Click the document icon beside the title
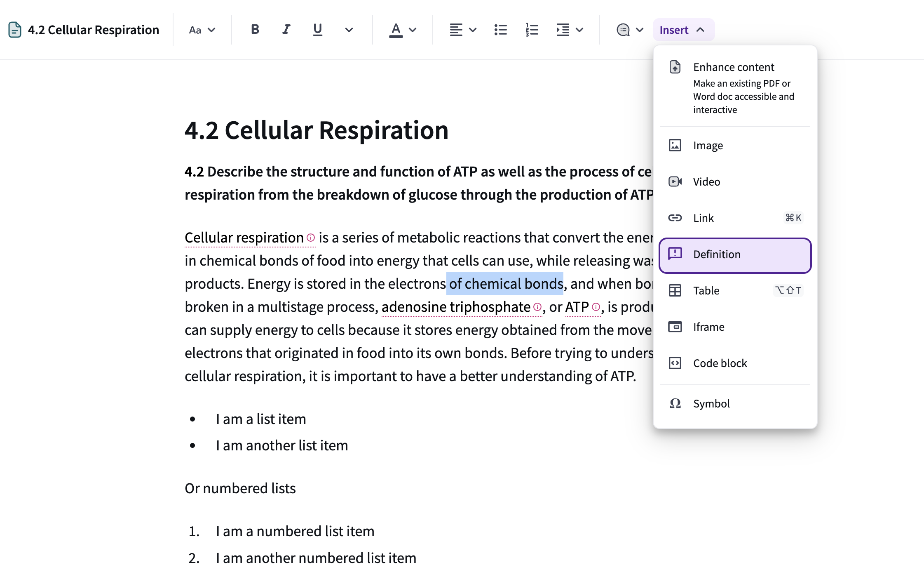 pos(15,30)
